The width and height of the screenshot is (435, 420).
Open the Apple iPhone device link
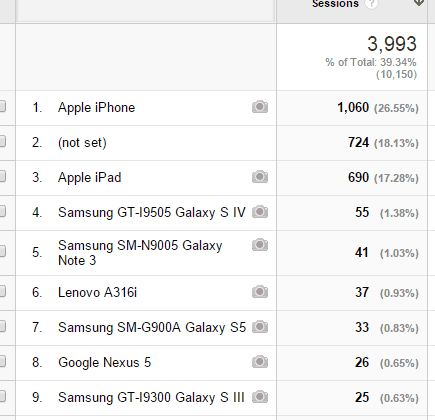click(96, 108)
